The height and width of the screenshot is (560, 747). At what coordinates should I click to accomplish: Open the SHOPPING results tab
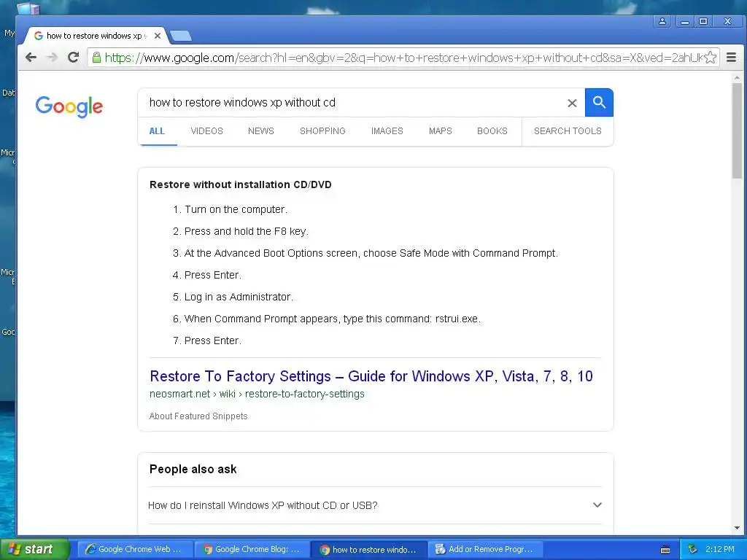click(322, 131)
